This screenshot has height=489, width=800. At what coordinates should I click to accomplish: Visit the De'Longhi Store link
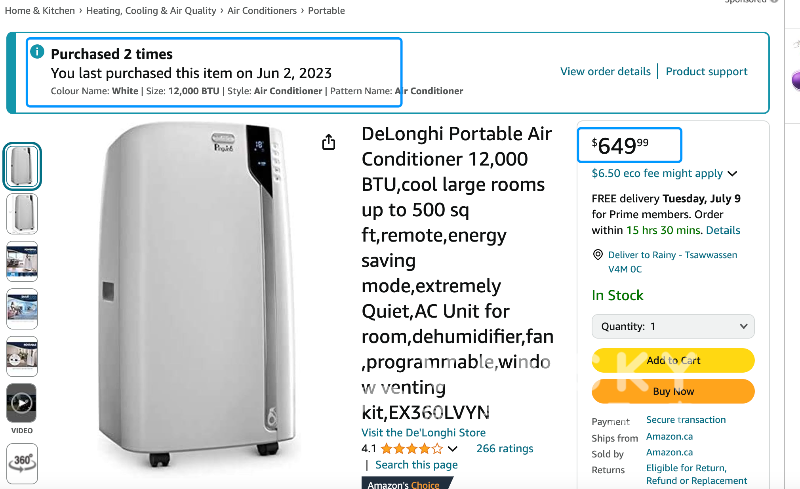click(x=423, y=433)
